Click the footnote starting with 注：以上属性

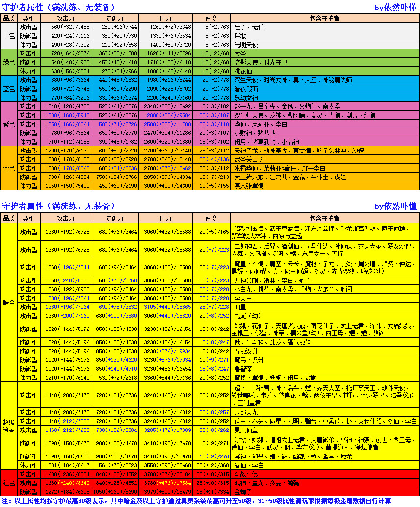(x=196, y=501)
